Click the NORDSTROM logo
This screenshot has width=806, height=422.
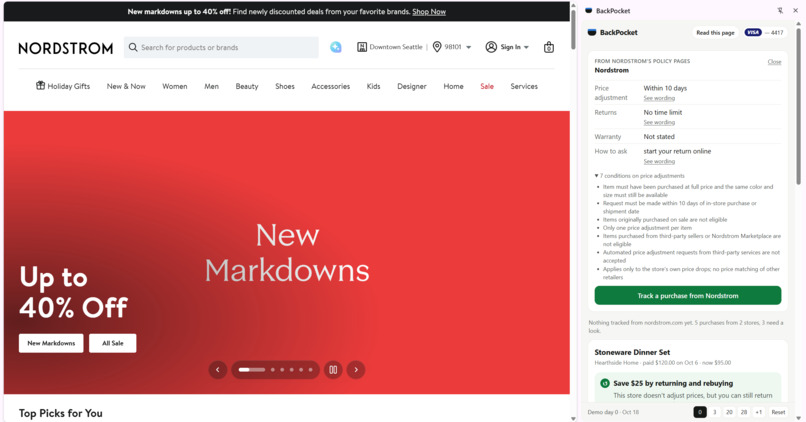[x=66, y=48]
